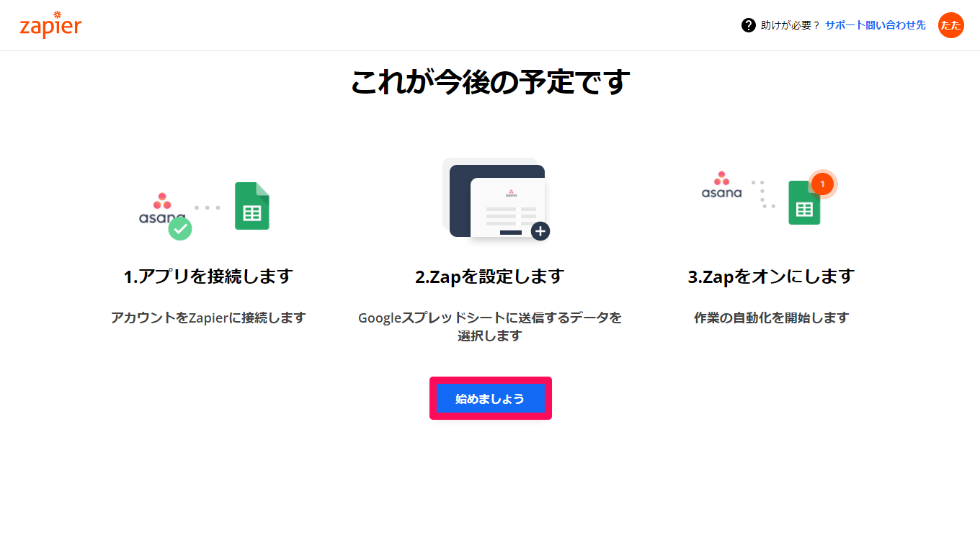Image resolution: width=980 pixels, height=553 pixels.
Task: Click the 助けが必要？ text in header
Action: 790,25
